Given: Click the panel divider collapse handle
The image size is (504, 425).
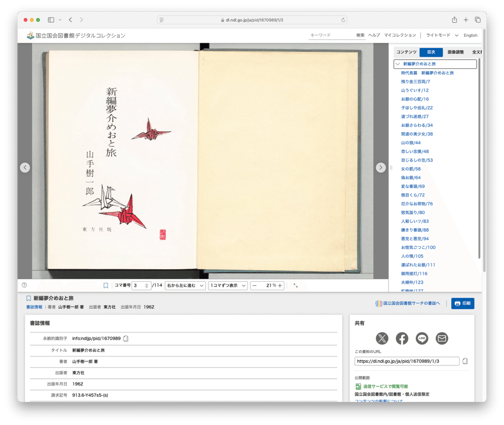Looking at the screenshot, I should pyautogui.click(x=391, y=168).
